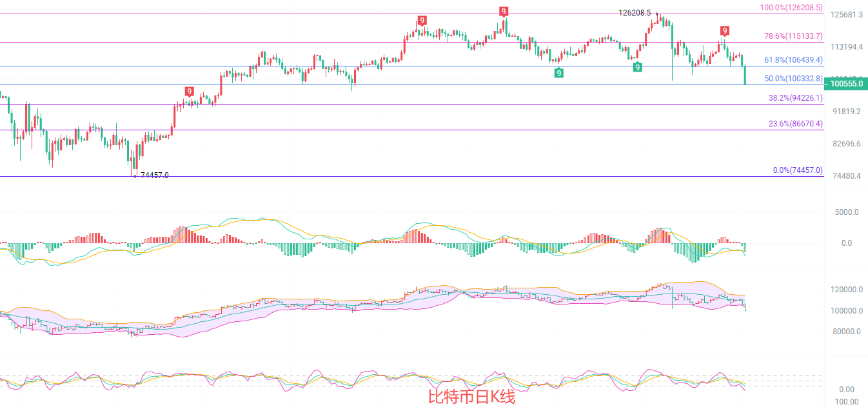The height and width of the screenshot is (409, 868).
Task: Click the 5000.0 MACD axis label
Action: tap(847, 212)
